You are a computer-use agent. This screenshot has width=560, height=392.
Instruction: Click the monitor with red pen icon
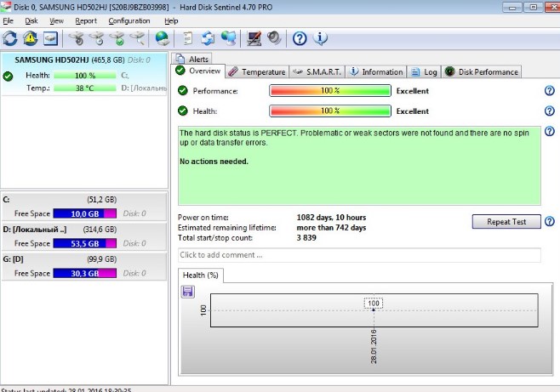[x=254, y=38]
